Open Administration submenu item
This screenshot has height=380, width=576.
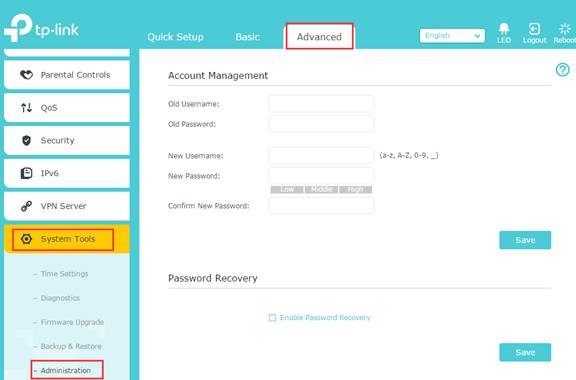tap(66, 370)
